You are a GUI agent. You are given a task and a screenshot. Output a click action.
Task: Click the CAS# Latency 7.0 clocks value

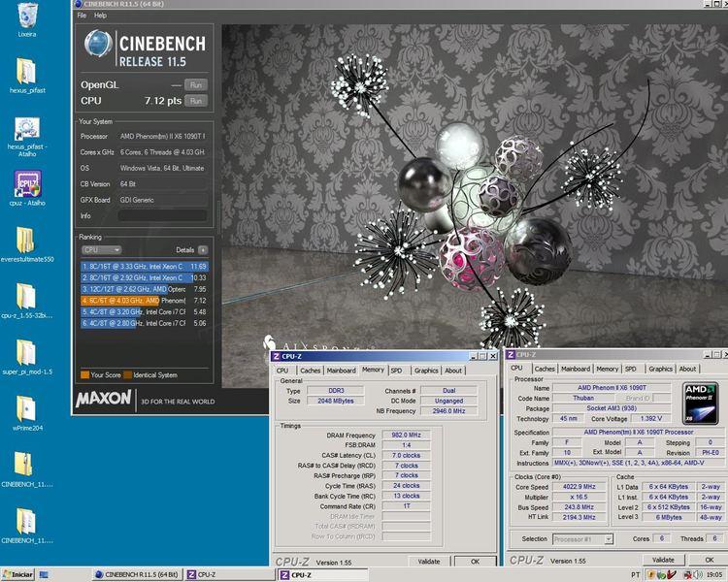coord(407,455)
